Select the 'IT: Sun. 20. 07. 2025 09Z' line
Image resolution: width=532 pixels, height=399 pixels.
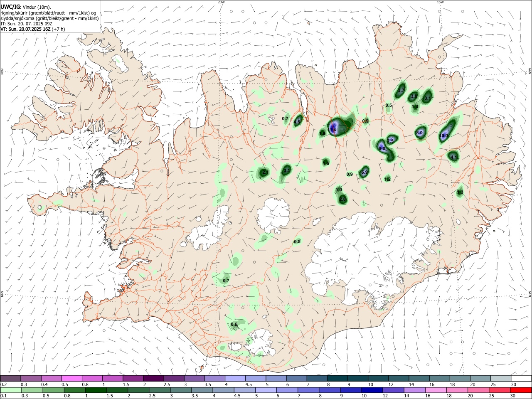[x=26, y=24]
